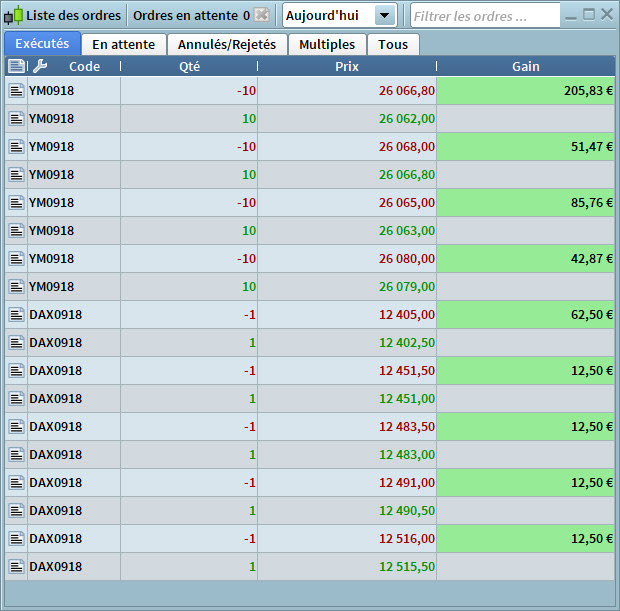Sort by the Qté column header

[x=189, y=66]
